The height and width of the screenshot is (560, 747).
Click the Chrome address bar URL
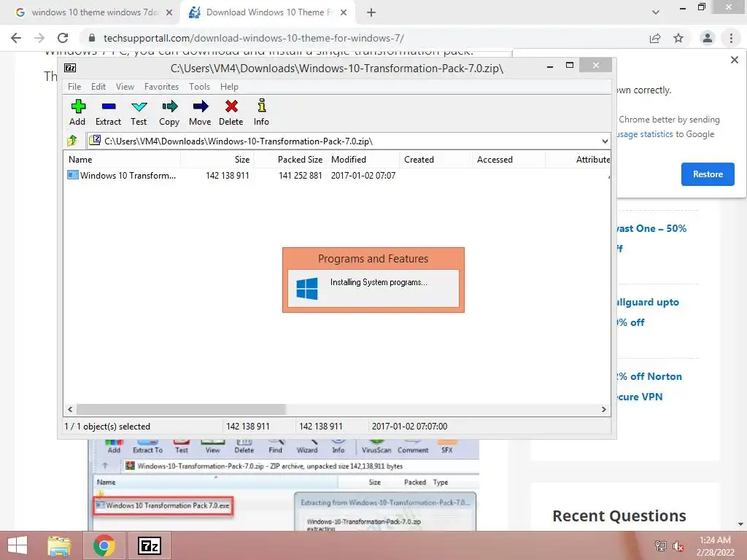click(254, 38)
